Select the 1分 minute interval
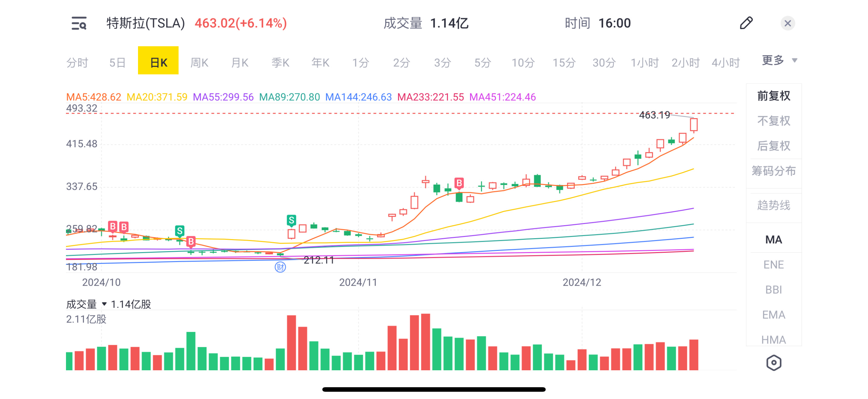This screenshot has height=399, width=868. pyautogui.click(x=360, y=63)
